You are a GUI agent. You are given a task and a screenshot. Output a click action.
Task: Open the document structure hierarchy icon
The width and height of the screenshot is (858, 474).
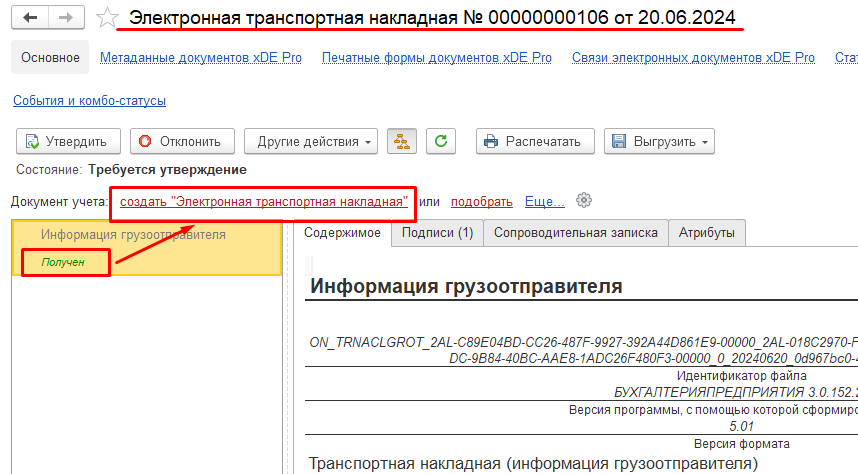coord(402,141)
